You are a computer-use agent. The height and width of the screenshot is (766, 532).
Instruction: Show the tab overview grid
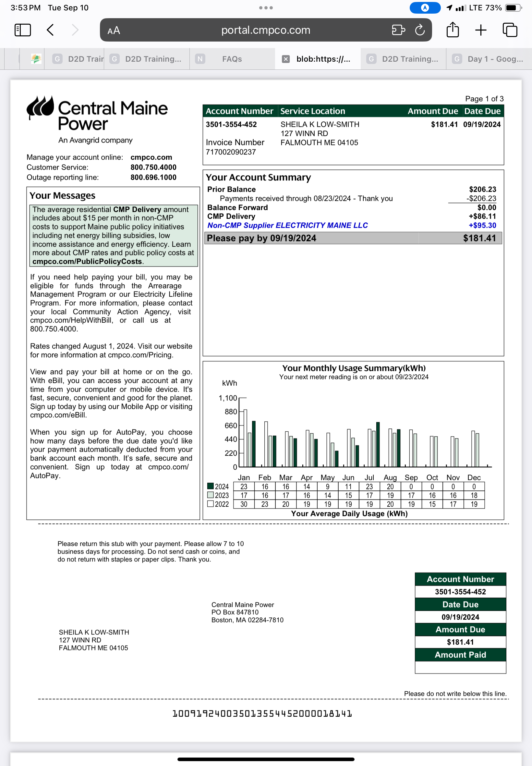pos(510,30)
